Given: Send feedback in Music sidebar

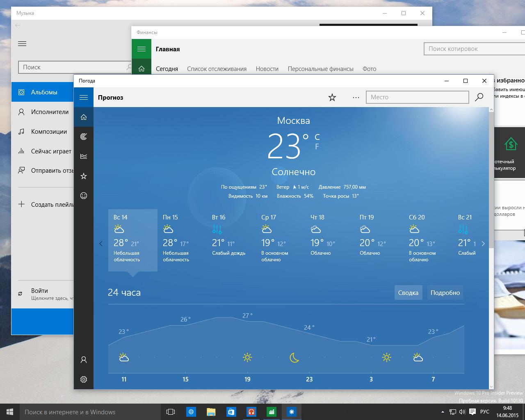Looking at the screenshot, I should point(43,171).
